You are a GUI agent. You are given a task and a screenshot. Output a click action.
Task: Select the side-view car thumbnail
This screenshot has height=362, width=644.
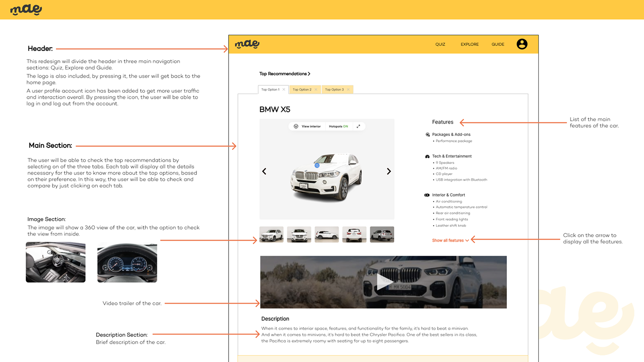(327, 234)
